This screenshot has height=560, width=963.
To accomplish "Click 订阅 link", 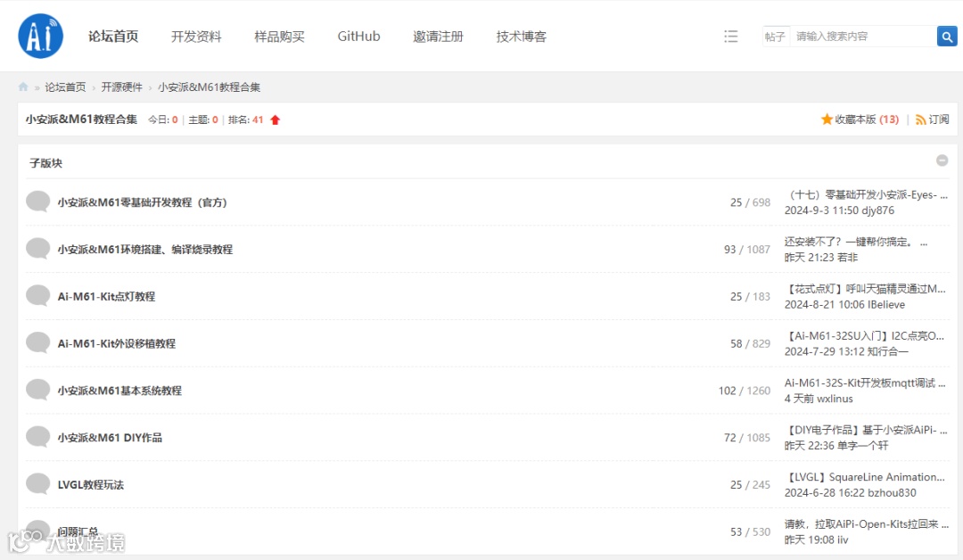I will click(938, 119).
